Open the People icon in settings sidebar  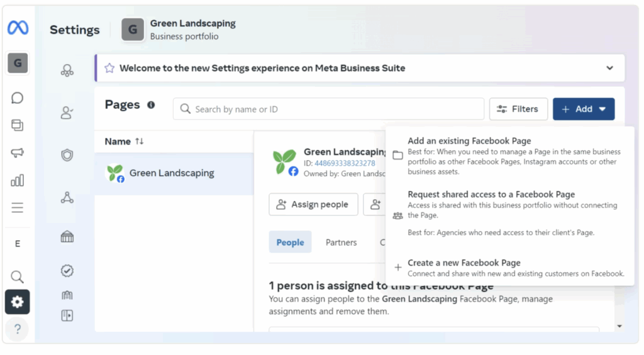coord(67,112)
